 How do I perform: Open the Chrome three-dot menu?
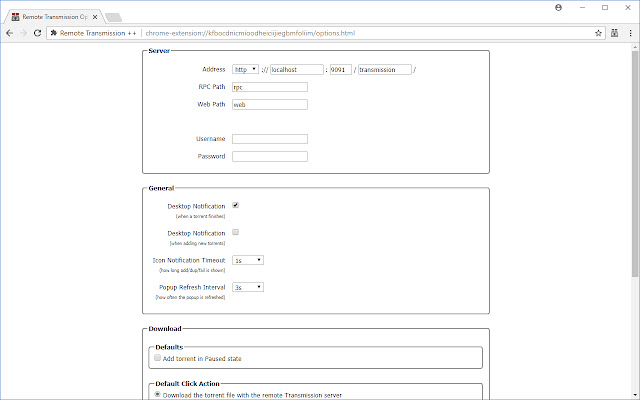tap(630, 33)
